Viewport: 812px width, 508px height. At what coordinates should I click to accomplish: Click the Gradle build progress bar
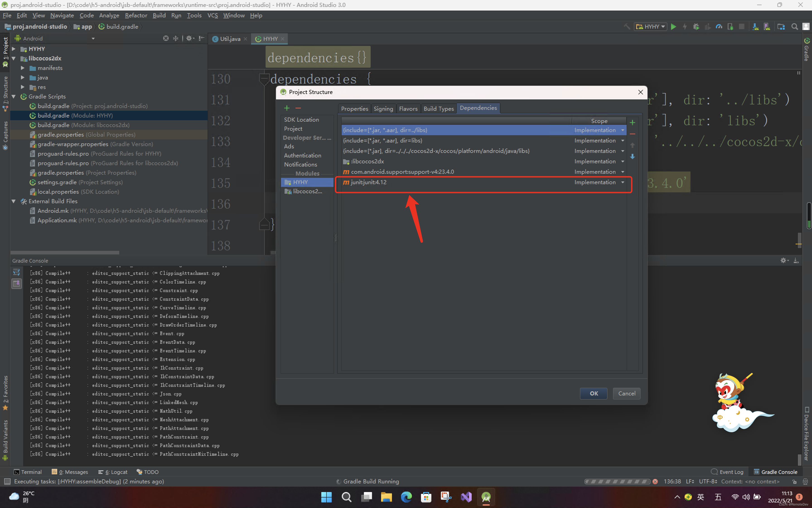617,481
